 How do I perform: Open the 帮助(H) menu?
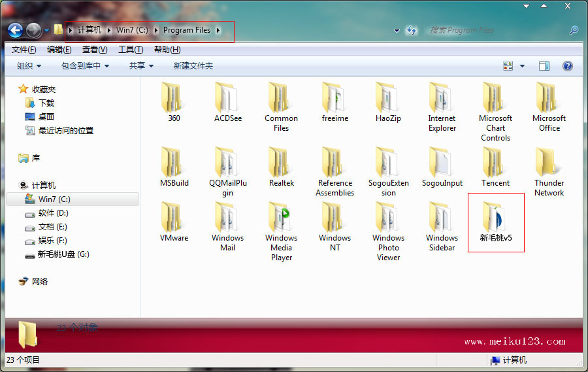click(167, 50)
